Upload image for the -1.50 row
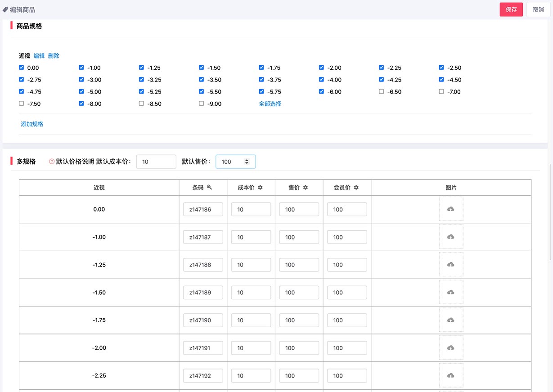Viewport: 553px width, 392px height. 451,293
